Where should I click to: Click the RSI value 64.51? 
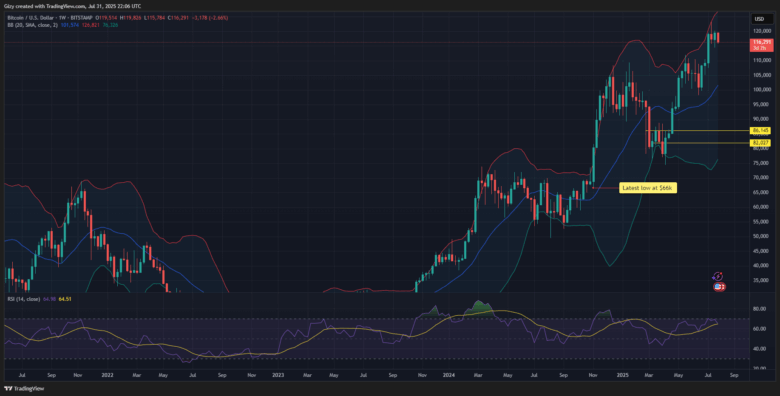(65, 298)
